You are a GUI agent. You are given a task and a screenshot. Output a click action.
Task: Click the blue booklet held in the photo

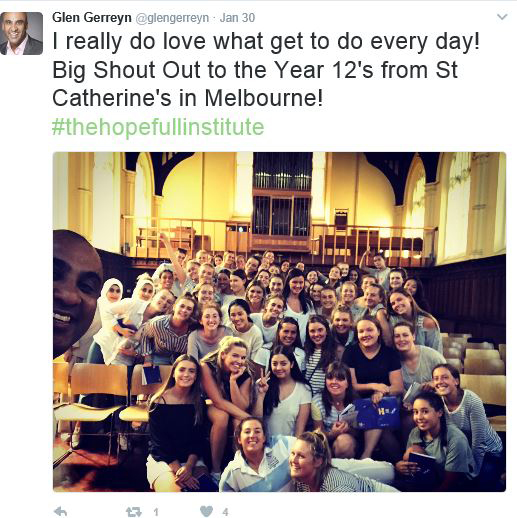pos(378,413)
